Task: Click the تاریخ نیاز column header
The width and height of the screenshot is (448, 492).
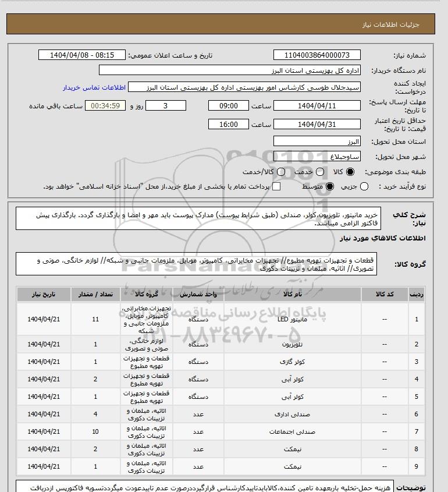Action: coord(44,294)
